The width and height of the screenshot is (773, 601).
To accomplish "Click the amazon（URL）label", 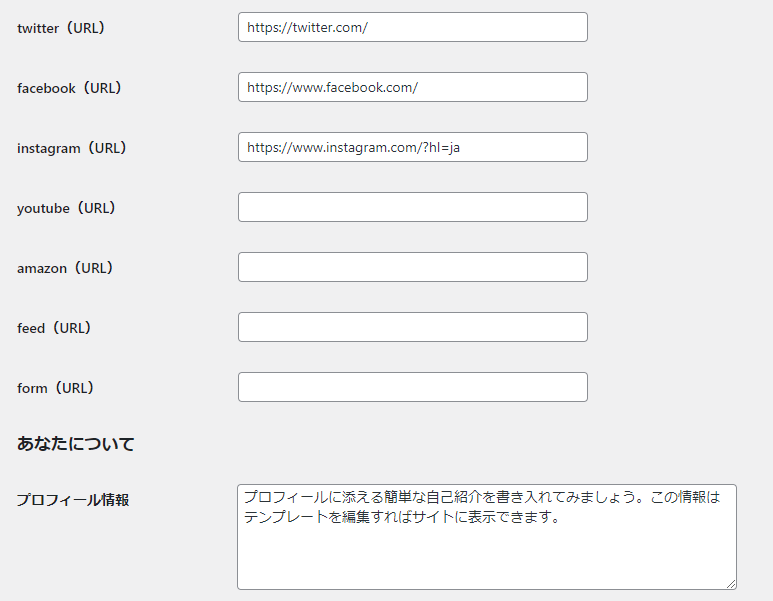I will coord(65,268).
